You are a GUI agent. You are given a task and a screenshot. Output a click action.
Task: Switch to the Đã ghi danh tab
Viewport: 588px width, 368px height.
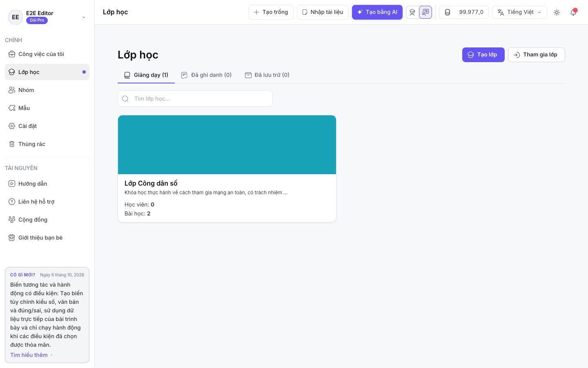[x=207, y=75]
